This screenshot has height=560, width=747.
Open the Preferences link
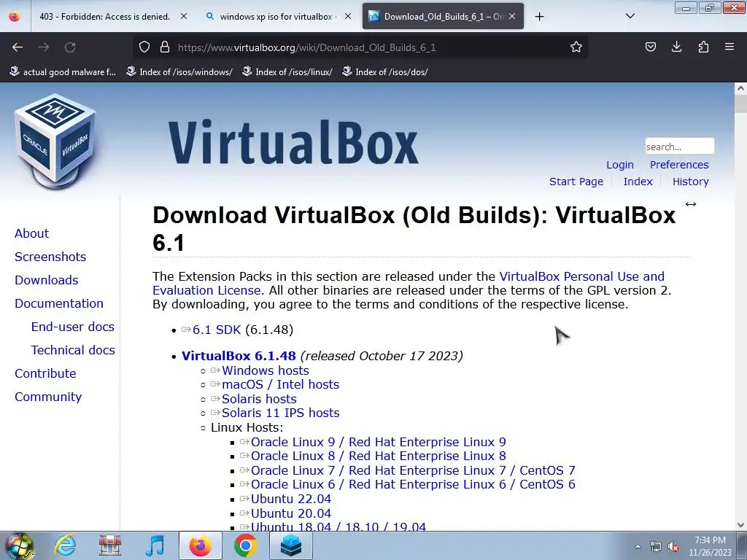point(679,165)
